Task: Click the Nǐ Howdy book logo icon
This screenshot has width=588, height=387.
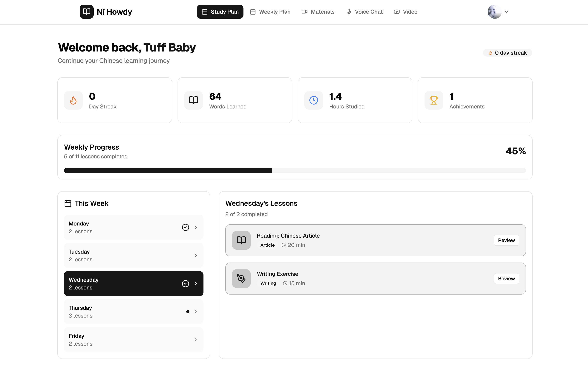Action: point(86,12)
